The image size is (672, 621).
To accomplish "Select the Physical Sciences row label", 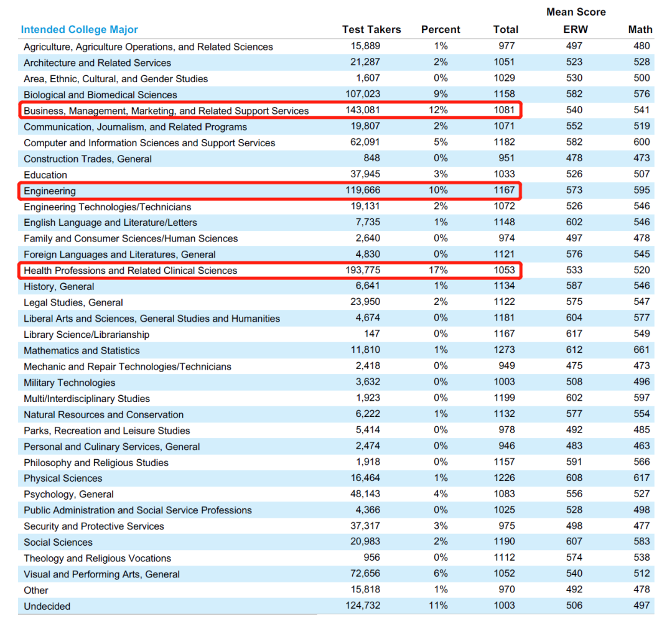I will (63, 479).
